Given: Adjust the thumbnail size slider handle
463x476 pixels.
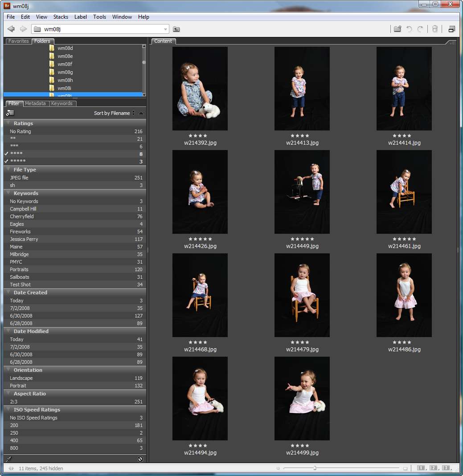Looking at the screenshot, I should (x=315, y=468).
